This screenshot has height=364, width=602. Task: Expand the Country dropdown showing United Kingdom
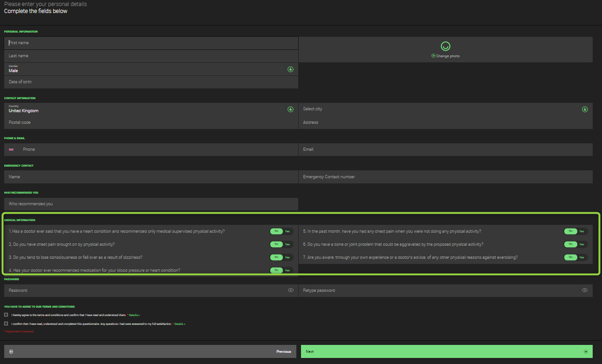tap(290, 109)
